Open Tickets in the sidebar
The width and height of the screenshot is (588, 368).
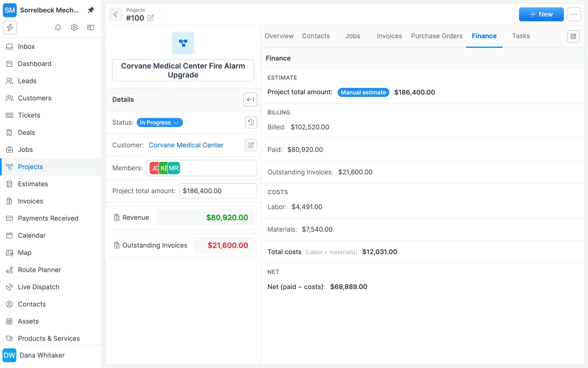coord(51,116)
